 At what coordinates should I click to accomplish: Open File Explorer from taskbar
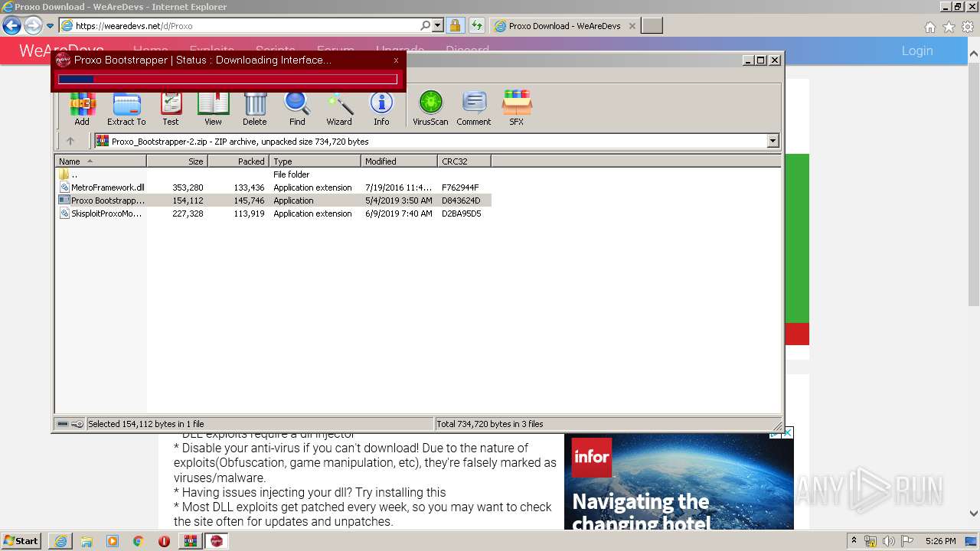tap(86, 541)
